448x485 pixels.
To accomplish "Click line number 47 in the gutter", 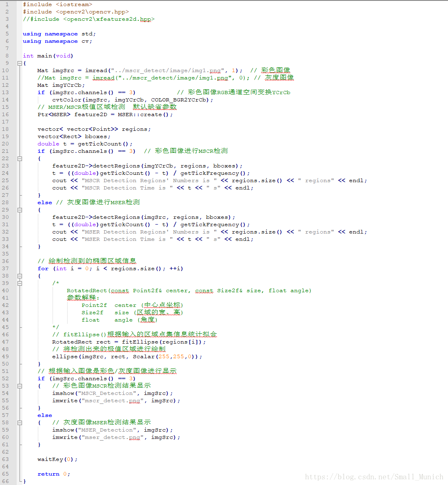I will 5,342.
